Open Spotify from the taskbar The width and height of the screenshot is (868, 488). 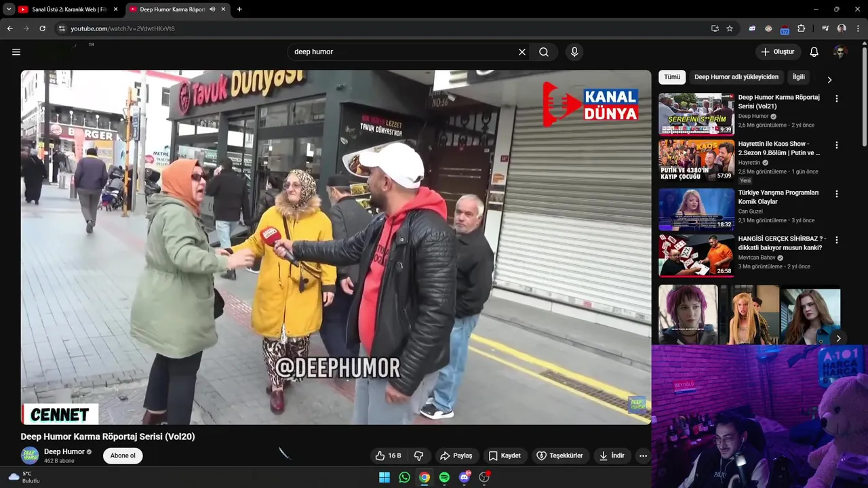point(444,477)
